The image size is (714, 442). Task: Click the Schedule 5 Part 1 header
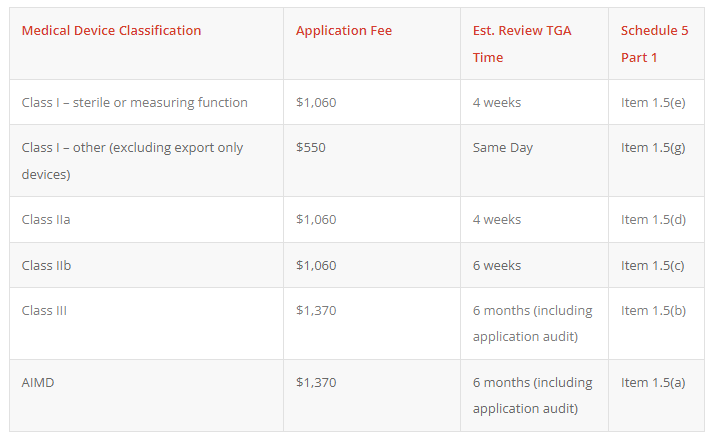point(654,44)
